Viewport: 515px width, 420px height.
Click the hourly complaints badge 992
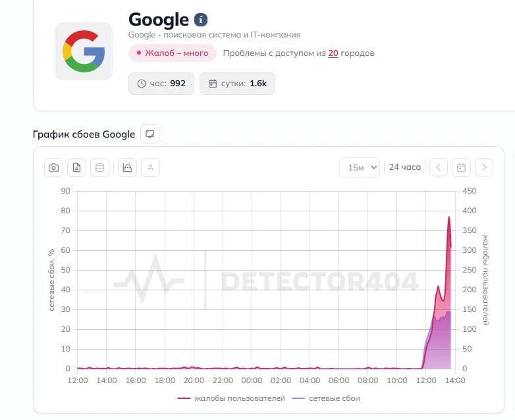[x=161, y=84]
